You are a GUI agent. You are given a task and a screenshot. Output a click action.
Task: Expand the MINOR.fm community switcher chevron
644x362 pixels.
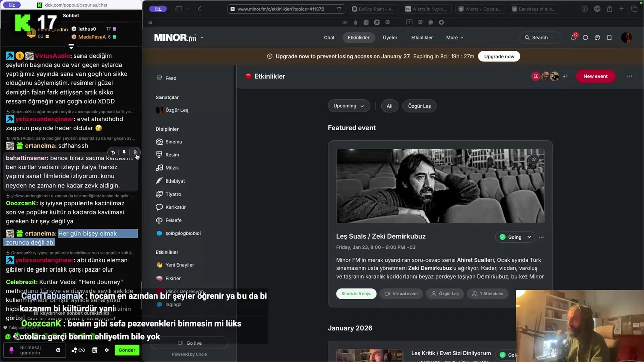click(x=202, y=38)
